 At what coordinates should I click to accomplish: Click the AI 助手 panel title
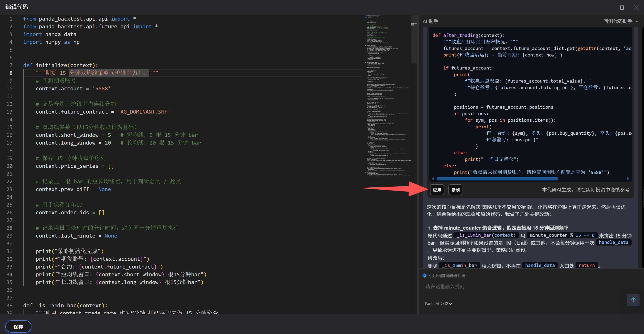pyautogui.click(x=430, y=21)
